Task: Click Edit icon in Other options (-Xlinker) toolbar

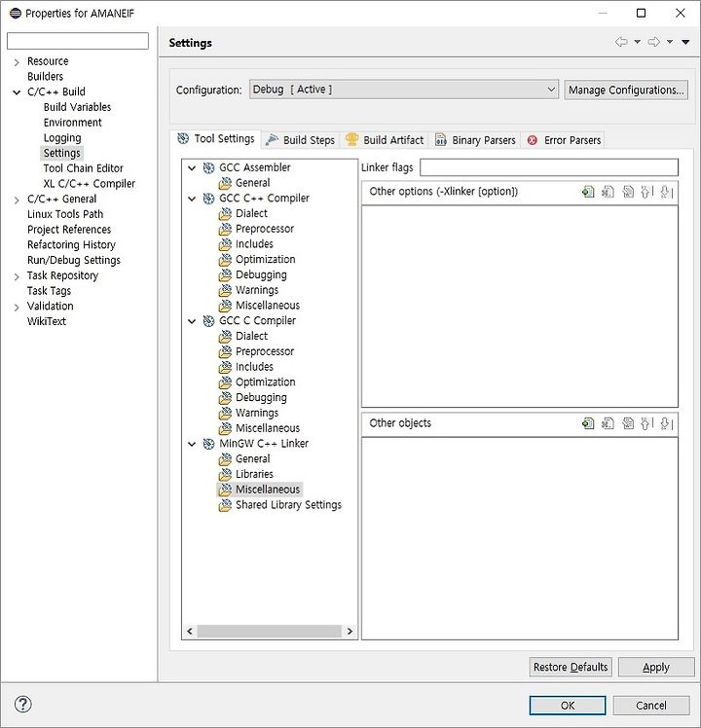Action: 628,192
